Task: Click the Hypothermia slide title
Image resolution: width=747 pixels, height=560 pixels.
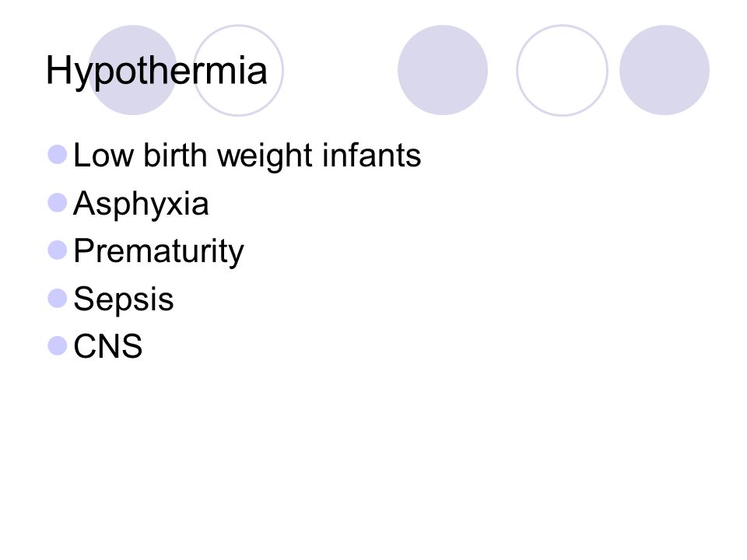Action: click(x=156, y=72)
